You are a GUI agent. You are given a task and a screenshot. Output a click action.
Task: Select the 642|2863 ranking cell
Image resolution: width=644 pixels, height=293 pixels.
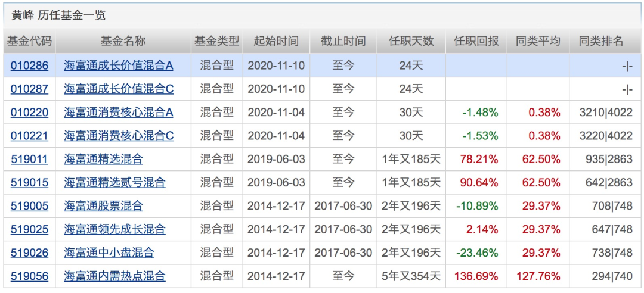(x=609, y=183)
